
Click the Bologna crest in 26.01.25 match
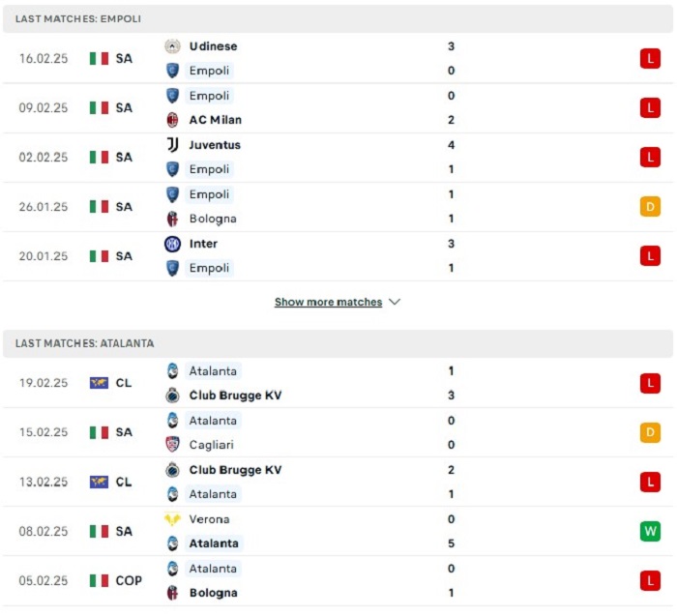click(172, 219)
